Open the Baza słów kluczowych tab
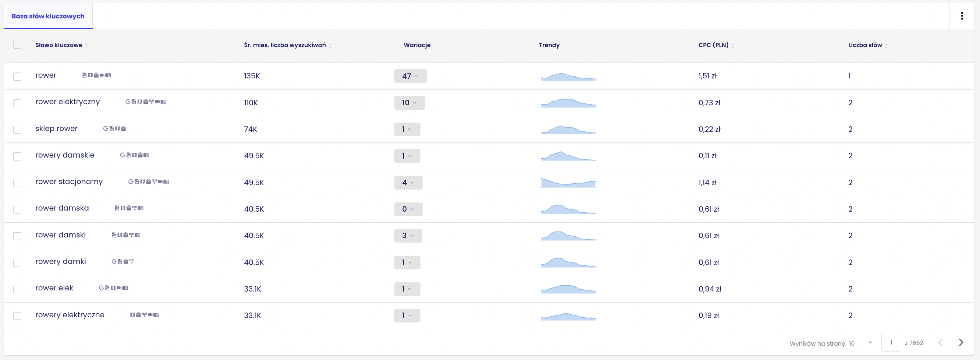 point(48,16)
